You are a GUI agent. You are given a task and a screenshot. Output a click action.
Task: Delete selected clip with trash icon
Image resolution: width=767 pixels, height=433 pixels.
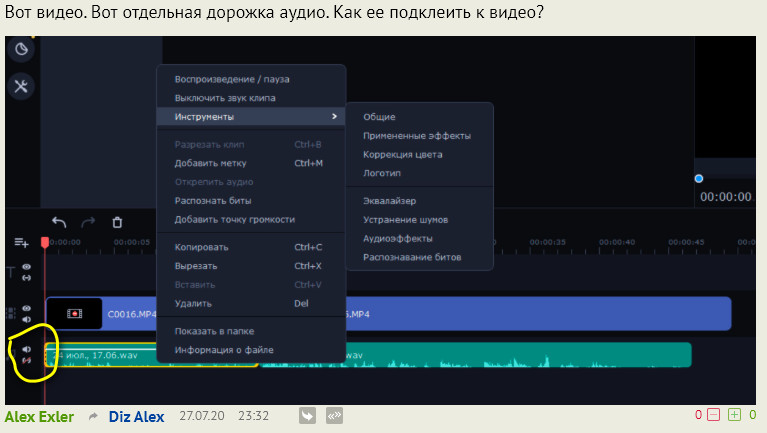117,223
